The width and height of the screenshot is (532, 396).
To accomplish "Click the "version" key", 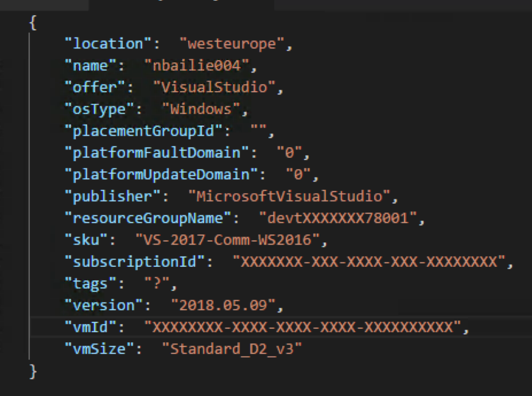I will 103,305.
